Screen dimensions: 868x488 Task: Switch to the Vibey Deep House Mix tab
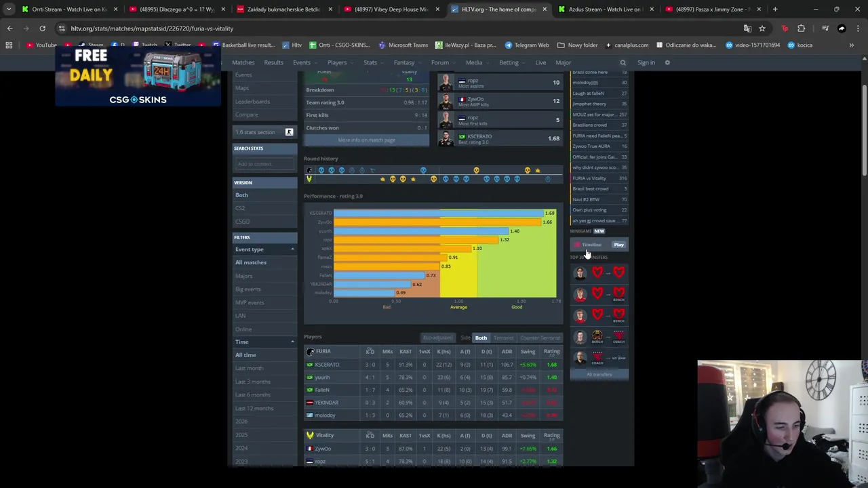coord(390,9)
